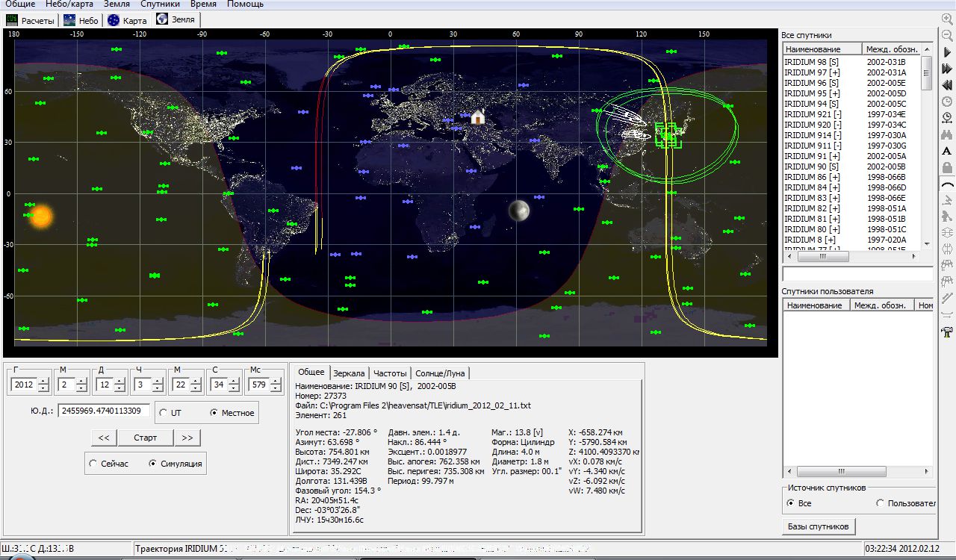The image size is (956, 560).
Task: Sort by Межд. обозн. column in Все спутники
Action: pyautogui.click(x=892, y=49)
